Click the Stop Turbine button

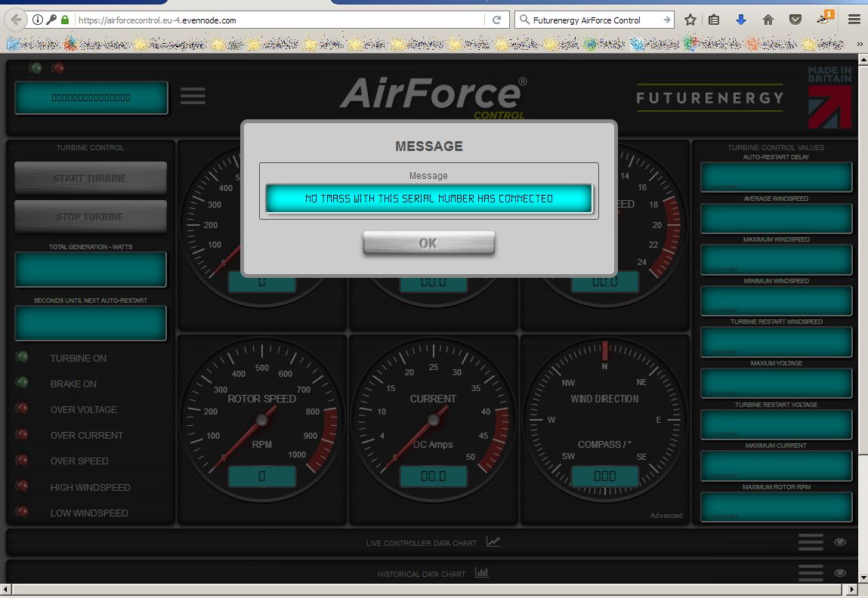pyautogui.click(x=90, y=216)
